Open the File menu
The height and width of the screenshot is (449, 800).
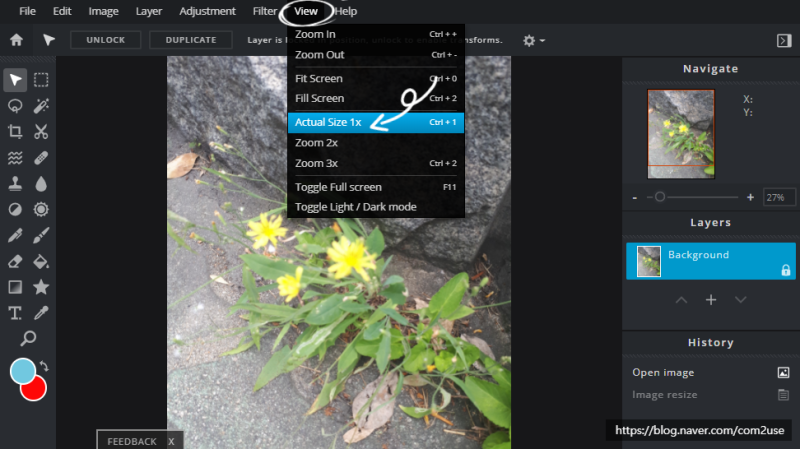pyautogui.click(x=27, y=11)
